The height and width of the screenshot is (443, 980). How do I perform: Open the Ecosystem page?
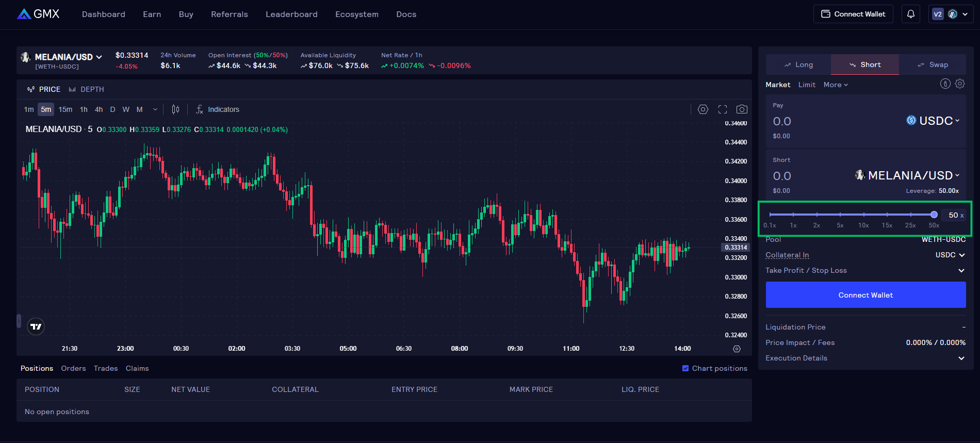[357, 14]
